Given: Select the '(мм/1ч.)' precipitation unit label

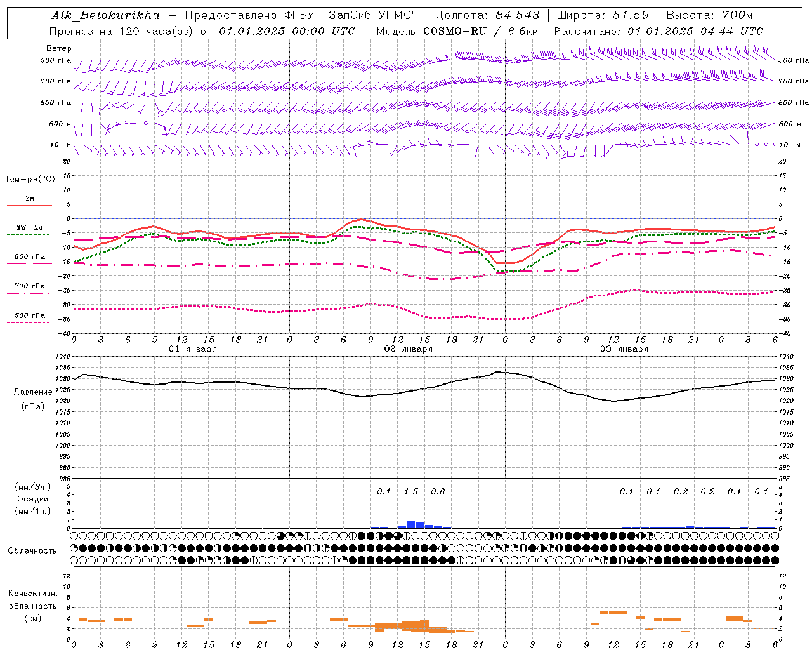Looking at the screenshot, I should tap(33, 511).
